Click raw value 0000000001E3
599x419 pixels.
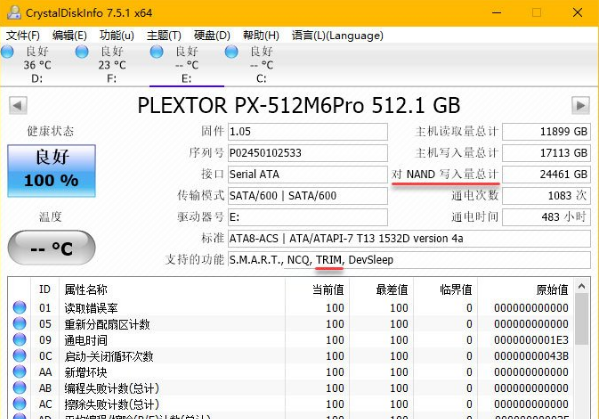pyautogui.click(x=531, y=340)
